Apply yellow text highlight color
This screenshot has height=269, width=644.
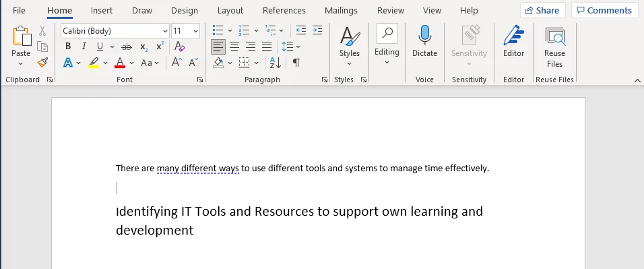(94, 63)
